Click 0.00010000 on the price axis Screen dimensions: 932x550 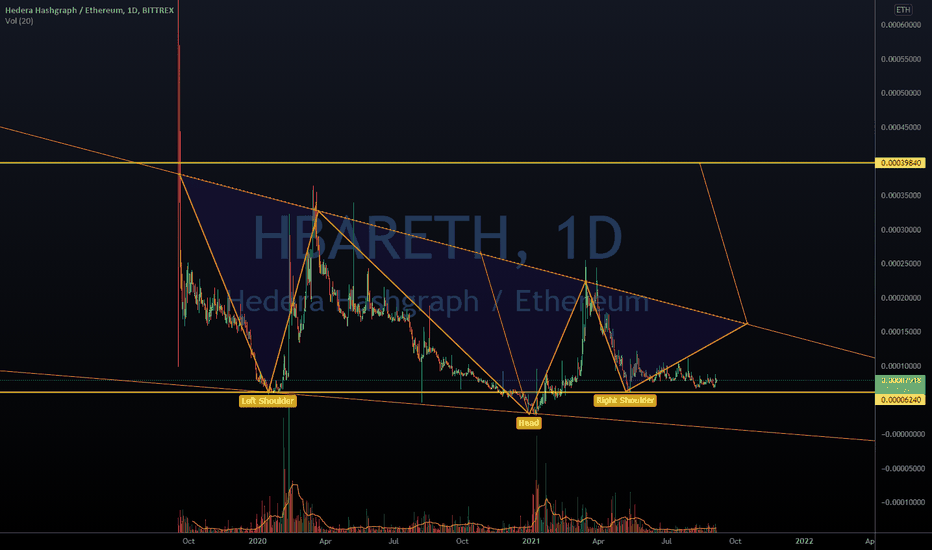(900, 366)
